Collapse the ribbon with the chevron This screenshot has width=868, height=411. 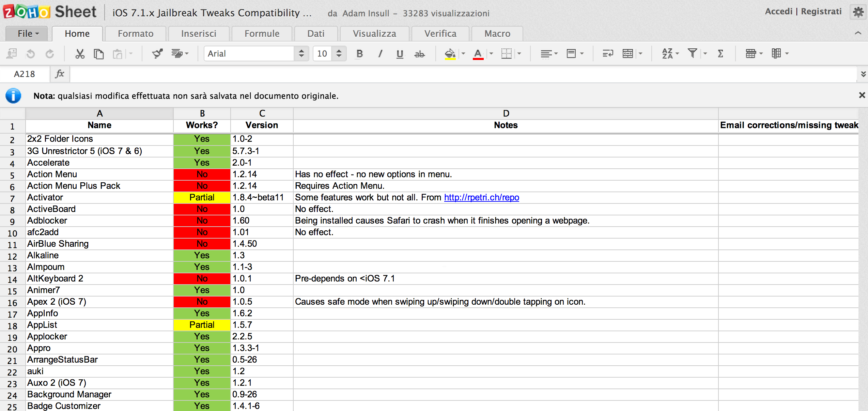point(858,33)
